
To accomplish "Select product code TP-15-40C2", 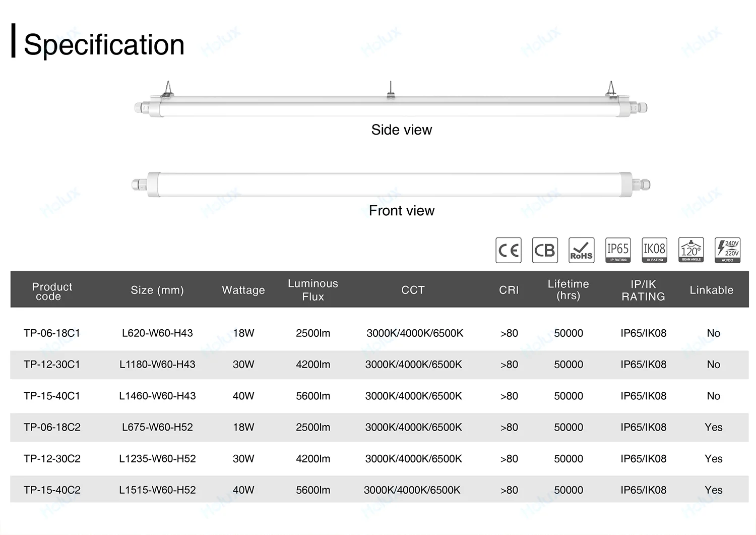I will (x=52, y=490).
